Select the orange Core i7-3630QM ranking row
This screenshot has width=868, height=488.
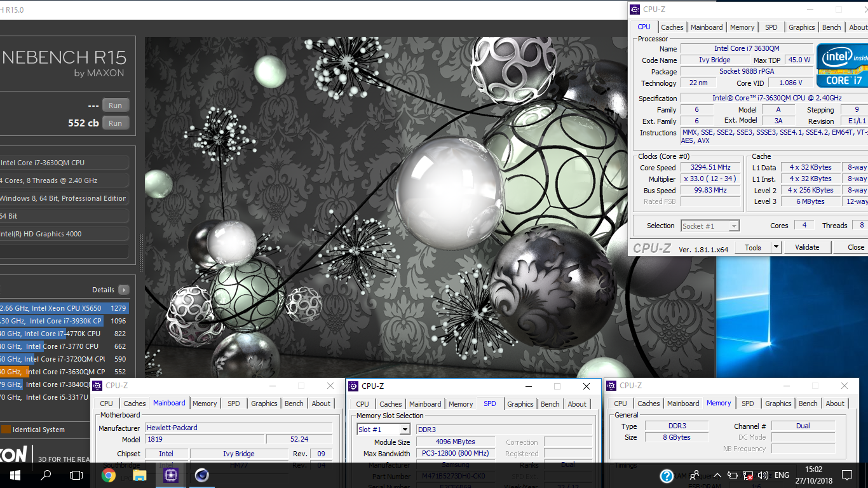pyautogui.click(x=64, y=372)
